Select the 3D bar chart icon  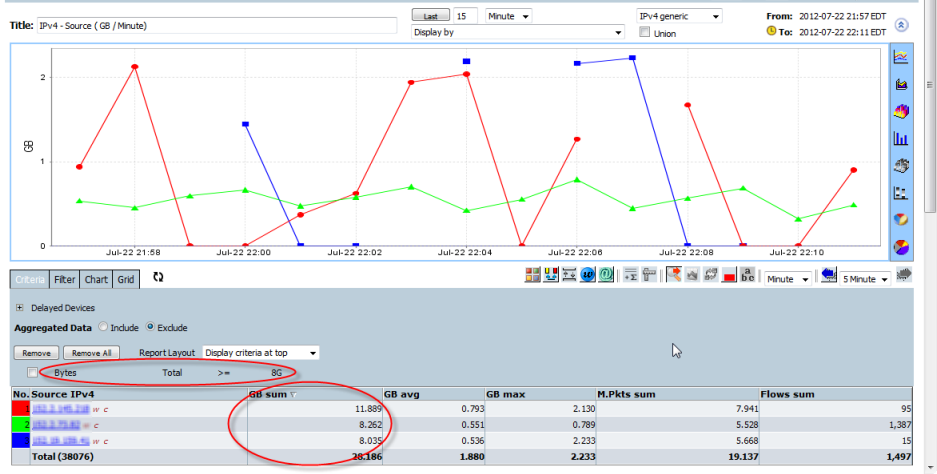tap(901, 166)
